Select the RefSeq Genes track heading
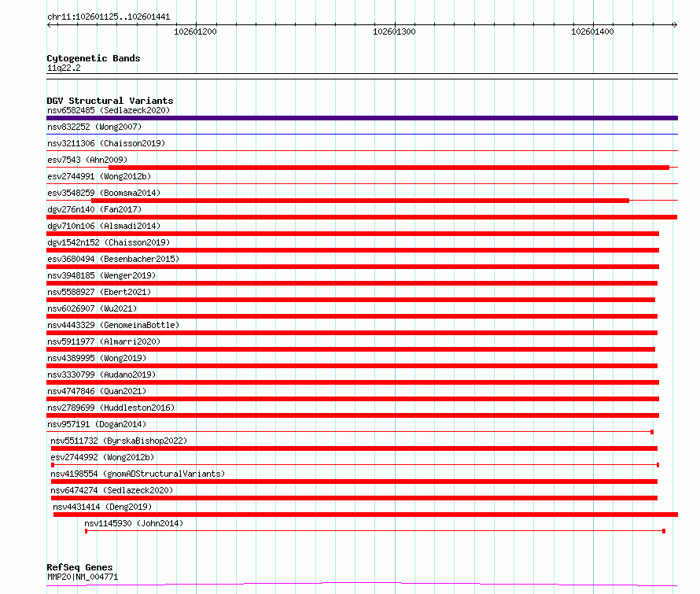The image size is (700, 594). click(79, 567)
